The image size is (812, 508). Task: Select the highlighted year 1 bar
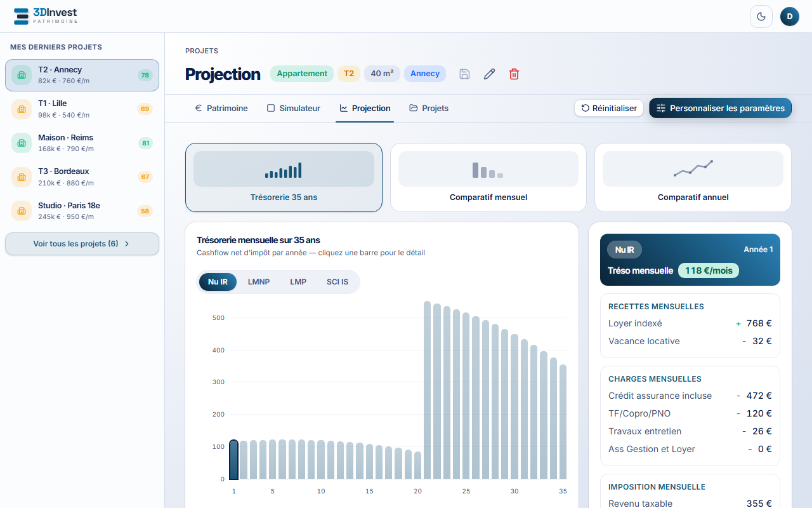click(x=233, y=460)
